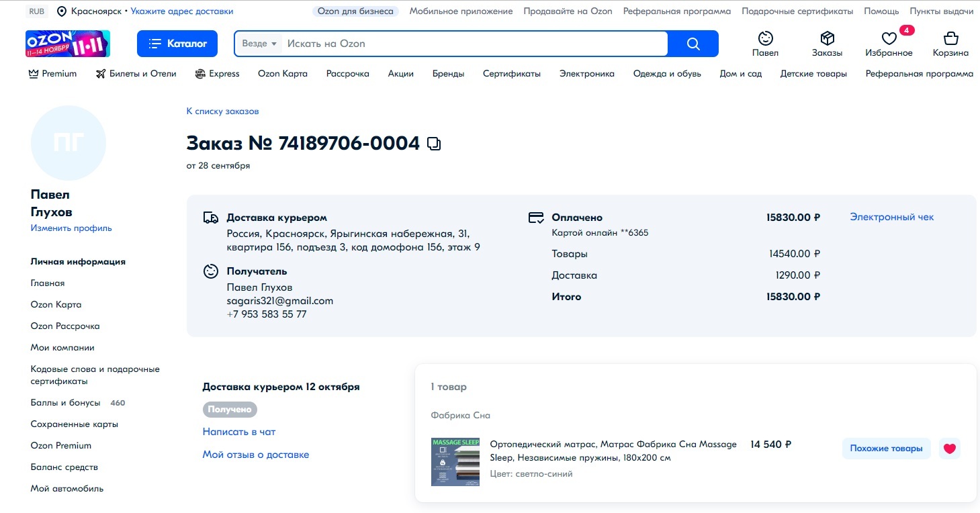The image size is (980, 513).
Task: Click Изменить профиль link
Action: coord(71,228)
